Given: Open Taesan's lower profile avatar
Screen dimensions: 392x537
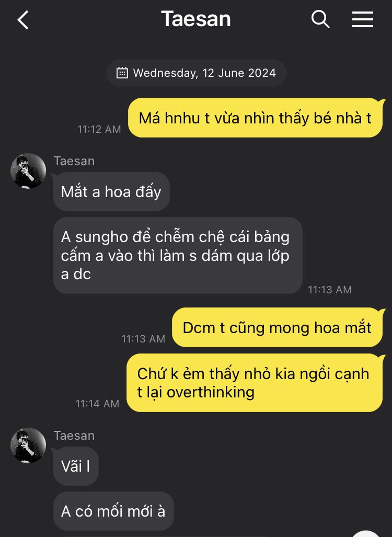Looking at the screenshot, I should click(28, 445).
